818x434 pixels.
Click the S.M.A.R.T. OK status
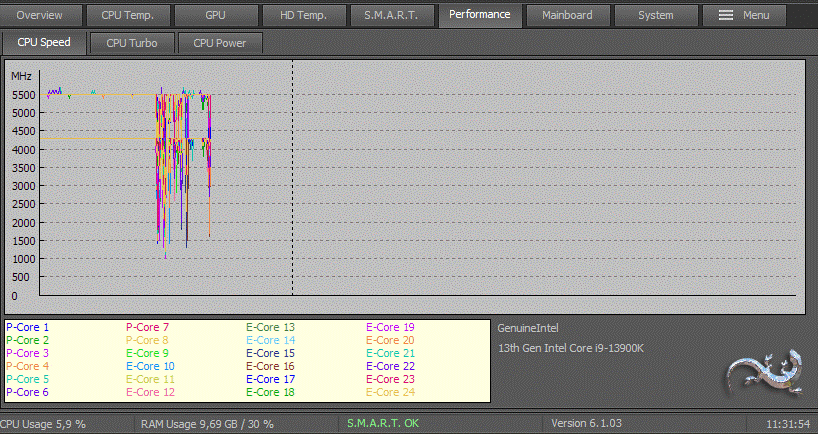point(383,424)
